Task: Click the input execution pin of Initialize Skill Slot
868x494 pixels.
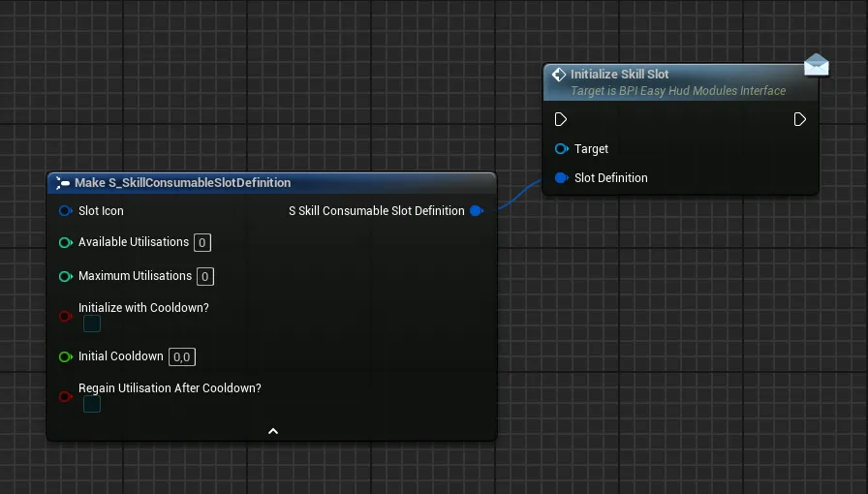Action: point(560,119)
